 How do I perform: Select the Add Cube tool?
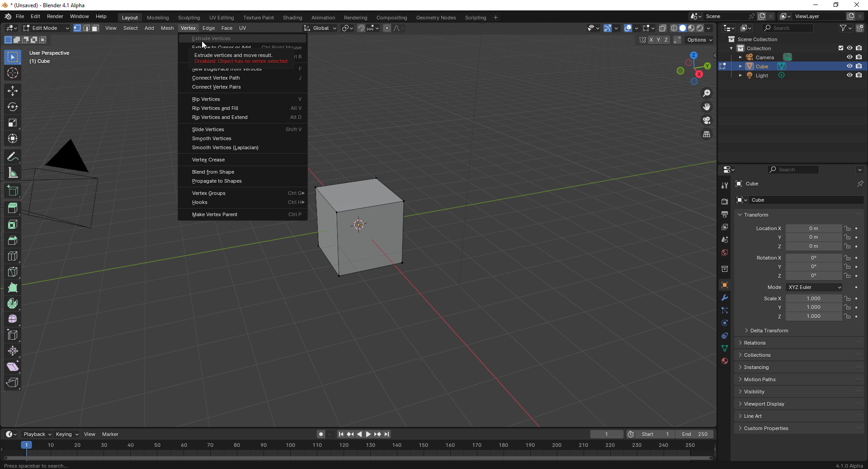13,191
